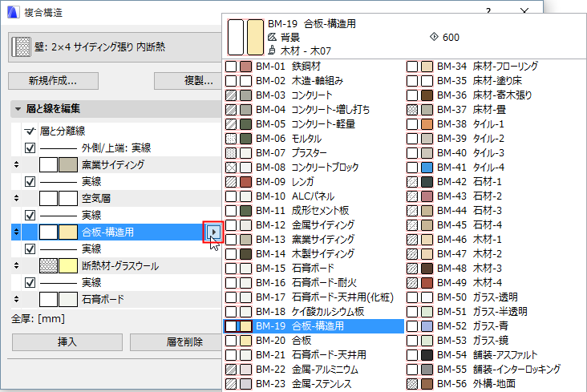The height and width of the screenshot is (392, 587).
Task: Click the hatch icon of BM-22 金属-アルミニウム
Action: tap(231, 370)
